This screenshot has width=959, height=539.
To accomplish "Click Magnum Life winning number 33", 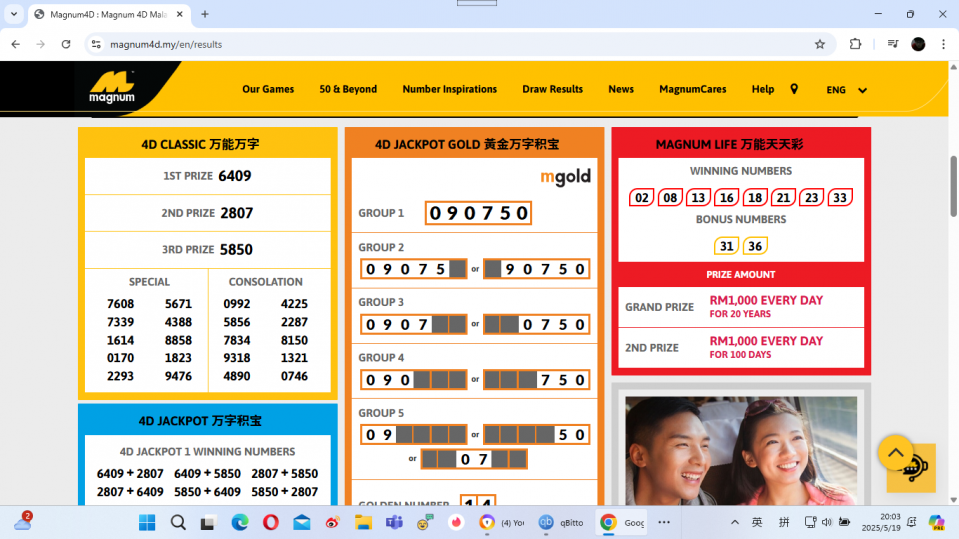I will 840,198.
